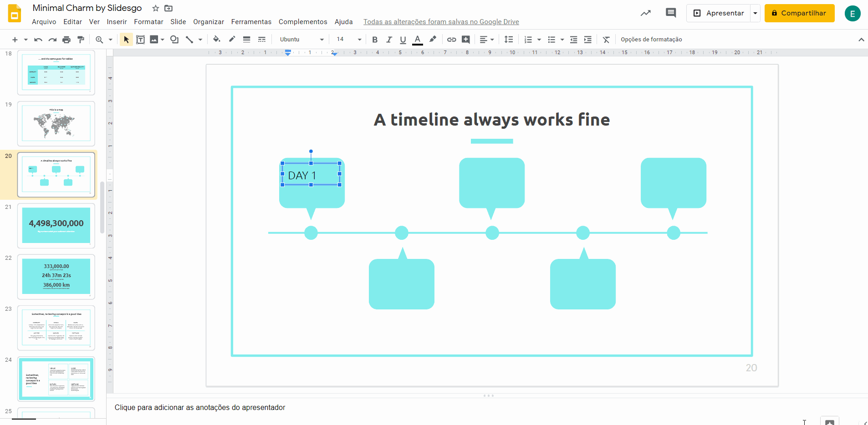This screenshot has width=868, height=425.
Task: Click the activity trend icon
Action: [646, 13]
